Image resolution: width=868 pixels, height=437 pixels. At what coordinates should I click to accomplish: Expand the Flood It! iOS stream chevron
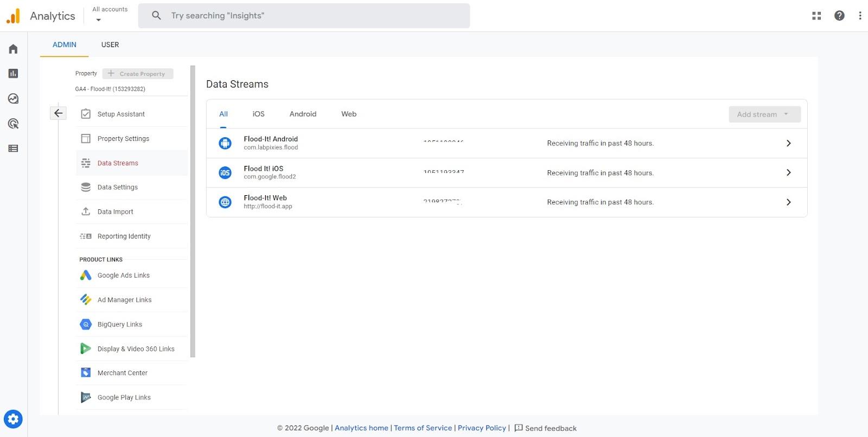[788, 172]
